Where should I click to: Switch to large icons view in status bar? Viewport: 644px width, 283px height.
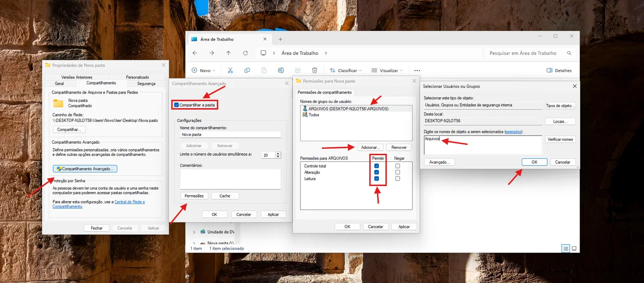[x=574, y=248]
